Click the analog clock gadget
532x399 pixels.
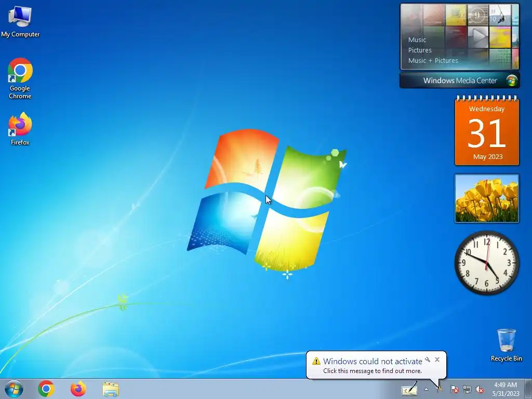487,262
